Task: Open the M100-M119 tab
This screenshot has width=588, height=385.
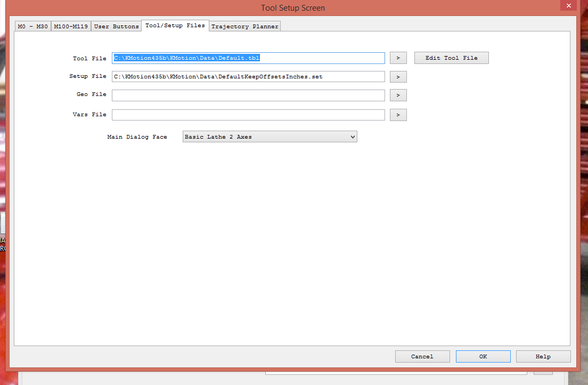Action: 71,26
